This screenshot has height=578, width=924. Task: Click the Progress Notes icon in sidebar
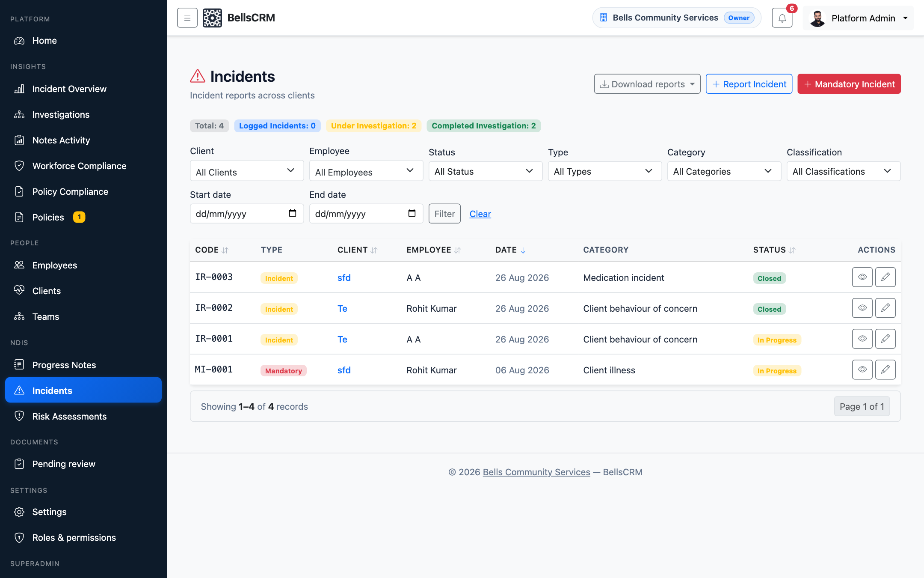[x=19, y=365]
